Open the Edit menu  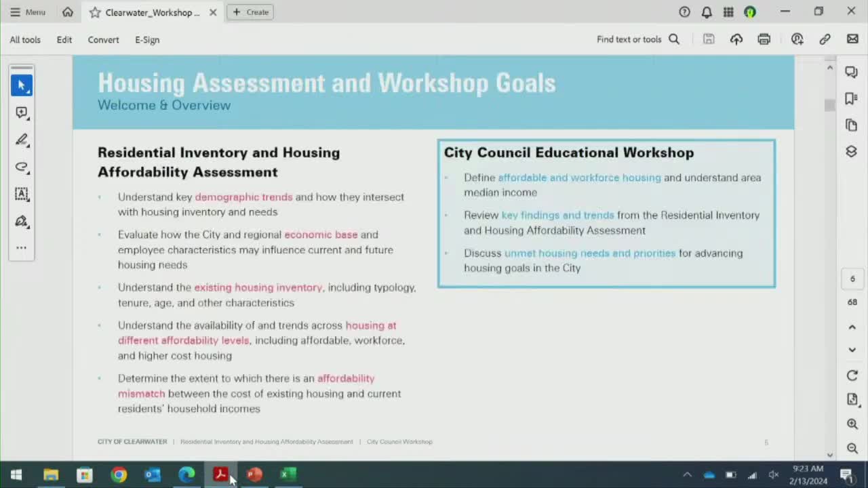point(64,39)
